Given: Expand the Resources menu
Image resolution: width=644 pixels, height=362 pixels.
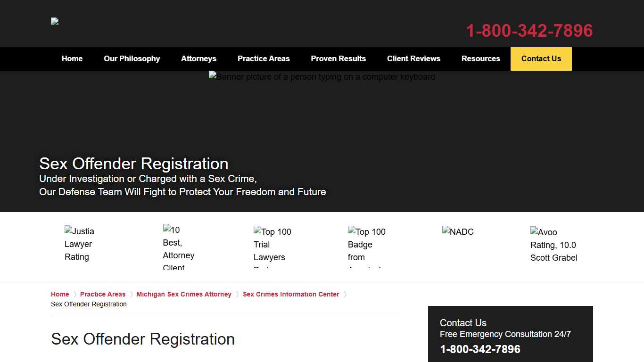Looking at the screenshot, I should click(x=480, y=58).
